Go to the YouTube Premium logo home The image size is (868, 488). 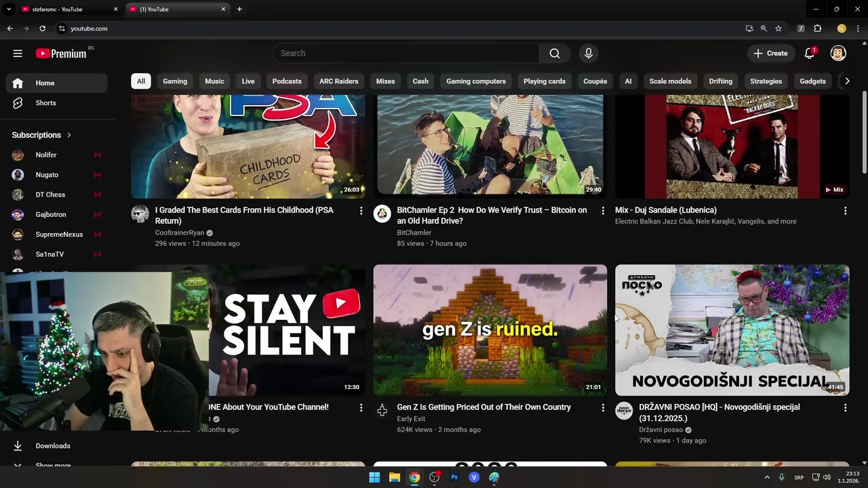61,54
